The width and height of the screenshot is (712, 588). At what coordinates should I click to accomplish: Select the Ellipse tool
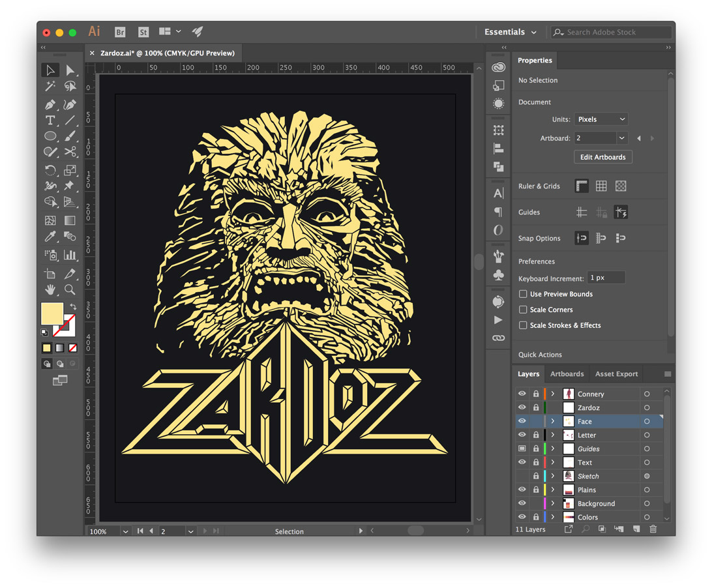(50, 136)
